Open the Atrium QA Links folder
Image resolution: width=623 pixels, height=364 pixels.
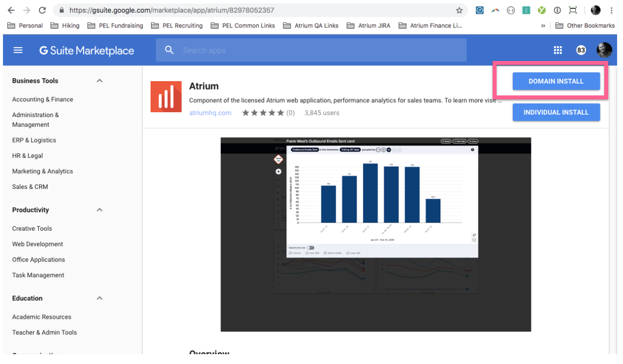pyautogui.click(x=311, y=26)
